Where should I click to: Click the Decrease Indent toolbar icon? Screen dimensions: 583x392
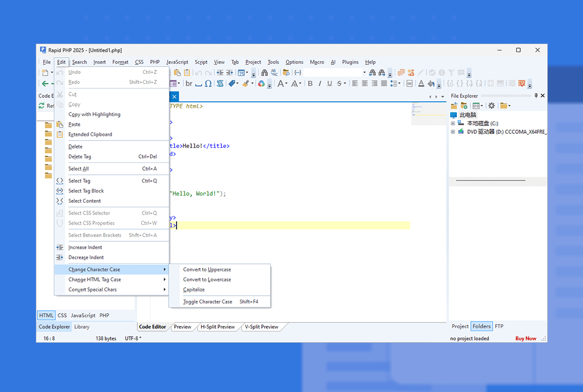[230, 72]
